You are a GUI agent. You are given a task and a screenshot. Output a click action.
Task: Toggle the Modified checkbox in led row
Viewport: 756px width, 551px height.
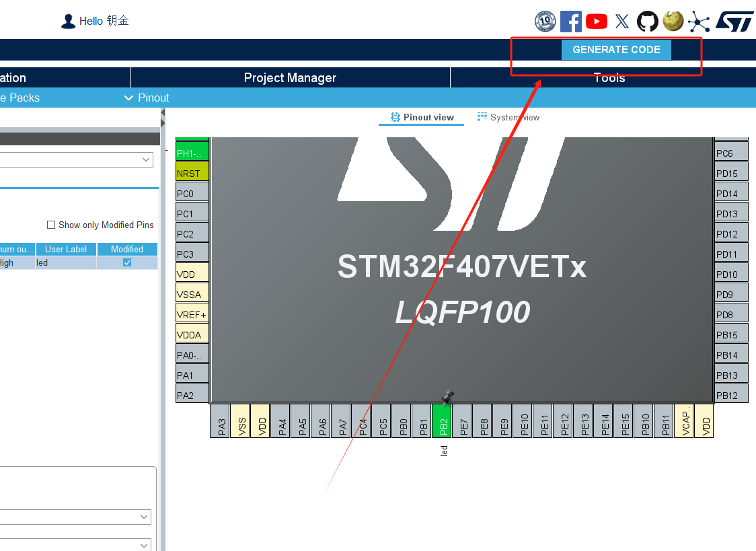127,263
